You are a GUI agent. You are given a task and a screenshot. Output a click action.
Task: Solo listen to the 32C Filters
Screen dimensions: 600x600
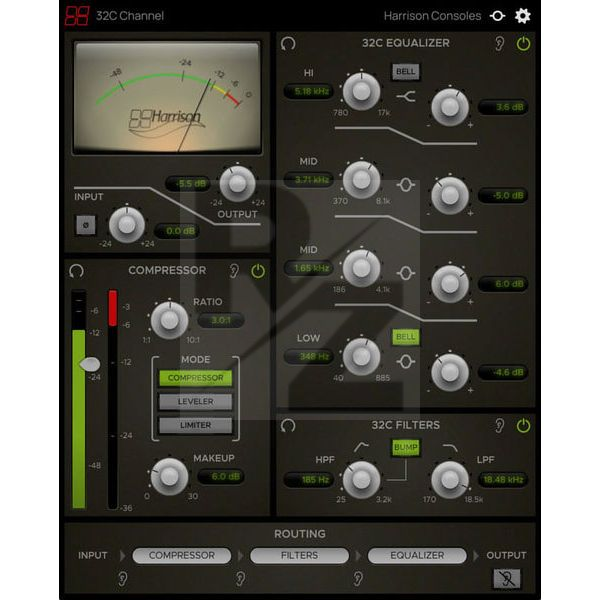tap(499, 426)
